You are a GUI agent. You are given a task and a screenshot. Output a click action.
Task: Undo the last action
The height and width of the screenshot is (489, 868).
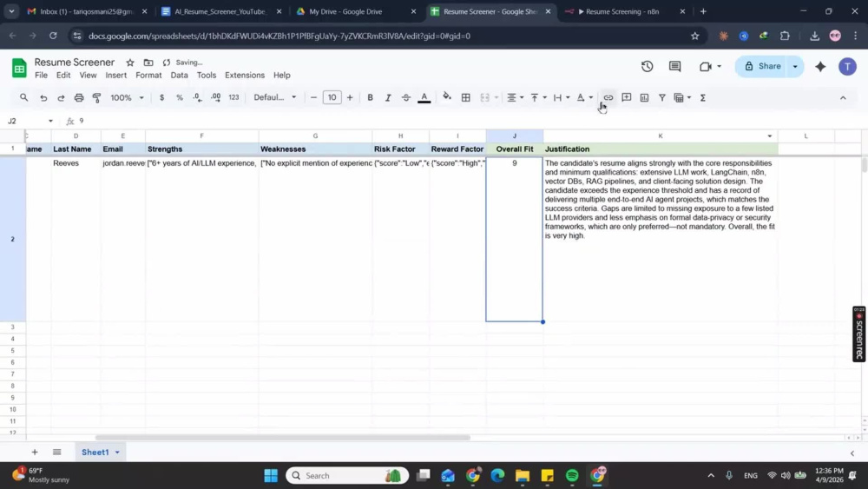43,97
